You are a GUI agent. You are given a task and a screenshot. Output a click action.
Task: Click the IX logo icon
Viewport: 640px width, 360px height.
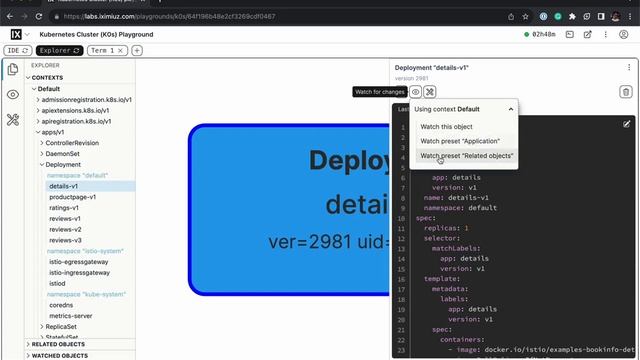coord(16,35)
